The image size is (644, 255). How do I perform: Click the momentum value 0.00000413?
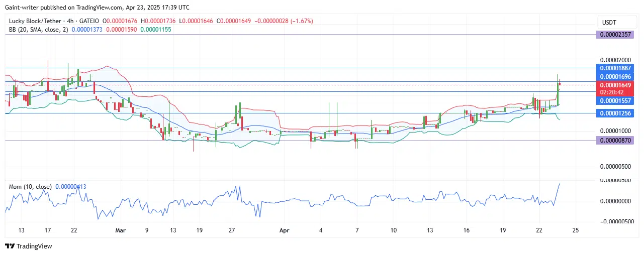point(70,187)
